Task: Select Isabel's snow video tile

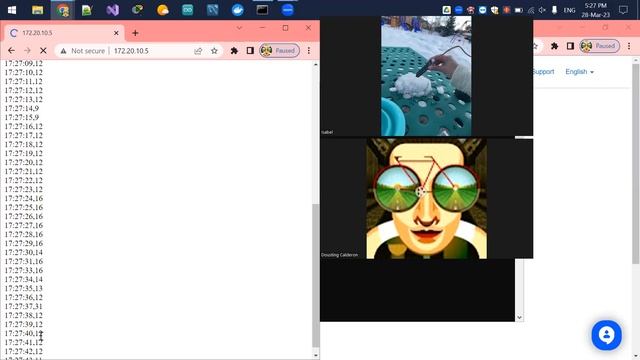Action: [x=426, y=76]
